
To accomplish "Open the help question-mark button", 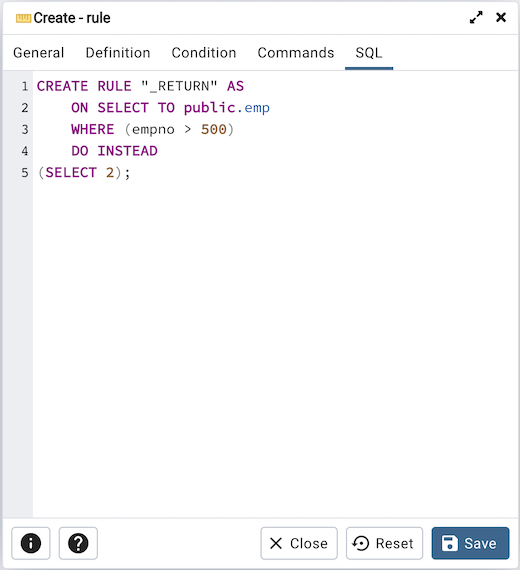I will tap(78, 543).
